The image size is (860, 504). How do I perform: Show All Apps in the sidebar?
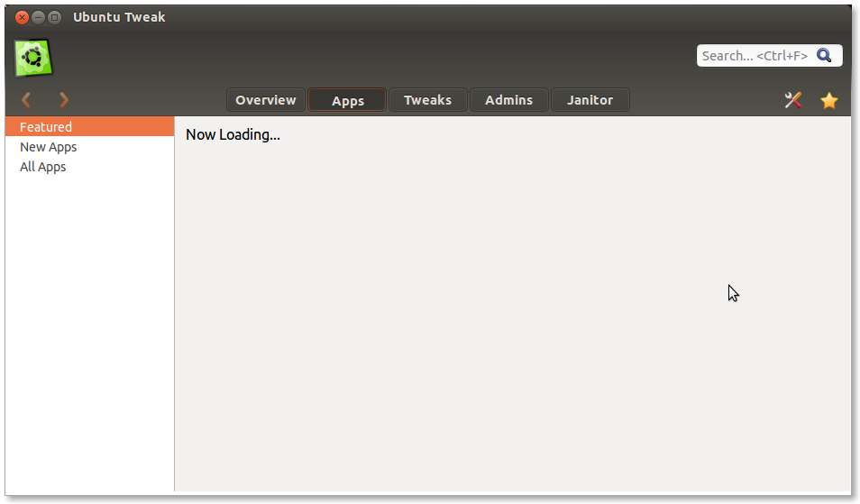pyautogui.click(x=90, y=167)
